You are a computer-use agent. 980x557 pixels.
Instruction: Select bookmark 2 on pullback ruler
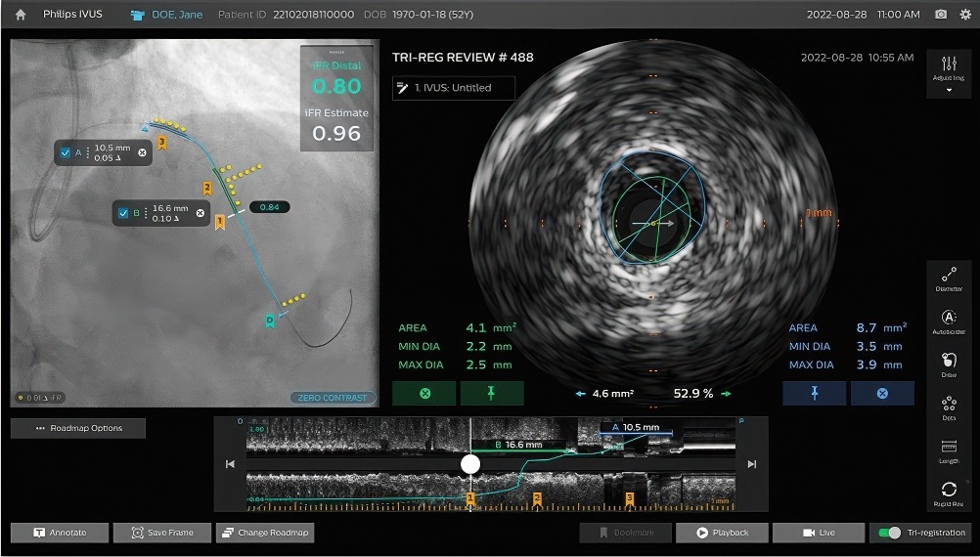(537, 498)
